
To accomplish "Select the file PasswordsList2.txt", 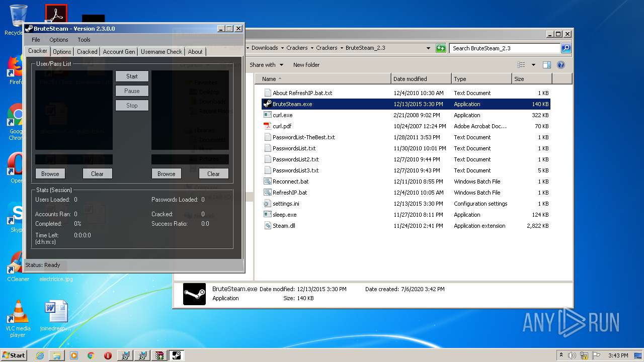I will click(295, 159).
